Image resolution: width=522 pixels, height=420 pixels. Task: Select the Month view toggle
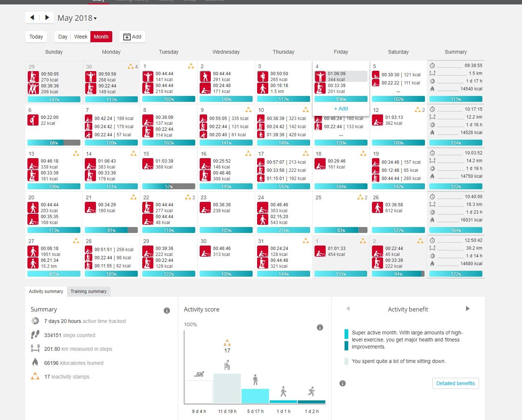coord(101,37)
